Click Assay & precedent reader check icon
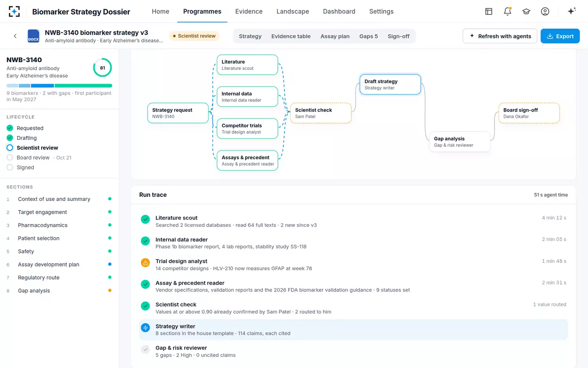The image size is (588, 368). tap(145, 285)
